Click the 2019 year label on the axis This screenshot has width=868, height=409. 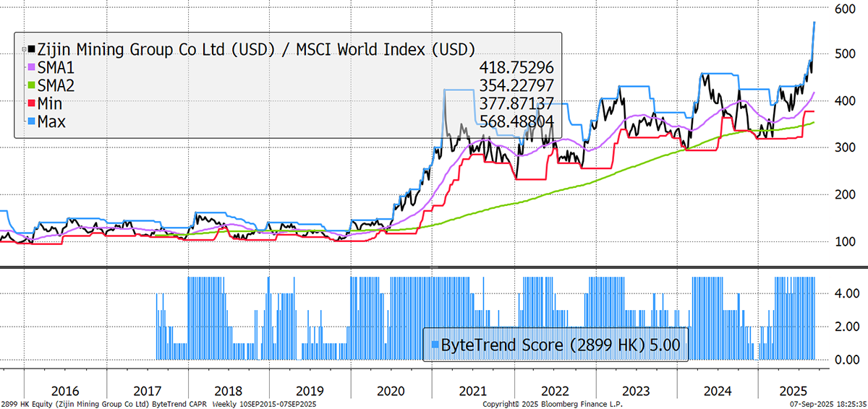pyautogui.click(x=310, y=391)
